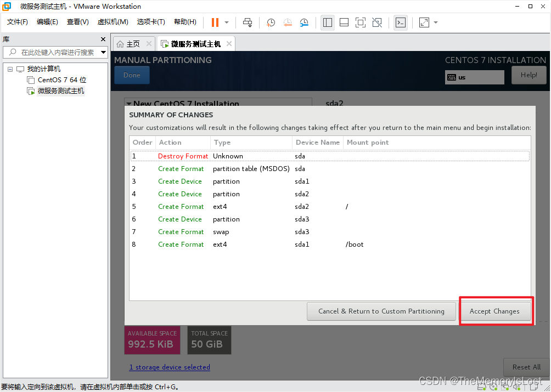Click the Help! button
551x392 pixels.
528,75
